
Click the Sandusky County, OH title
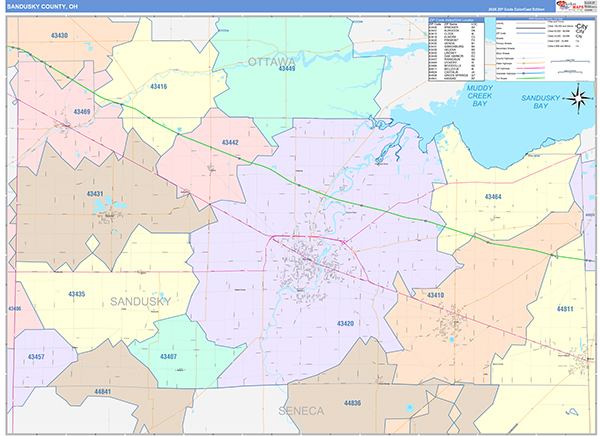(x=42, y=7)
